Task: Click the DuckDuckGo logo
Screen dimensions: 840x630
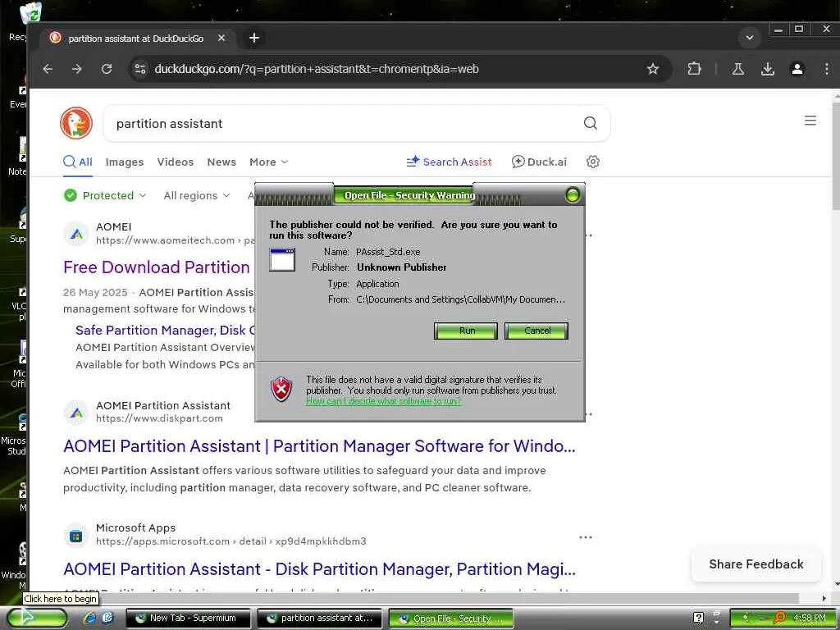Action: coord(76,123)
